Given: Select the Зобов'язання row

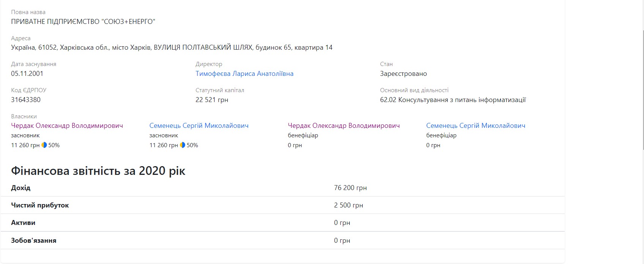Looking at the screenshot, I should click(282, 240).
